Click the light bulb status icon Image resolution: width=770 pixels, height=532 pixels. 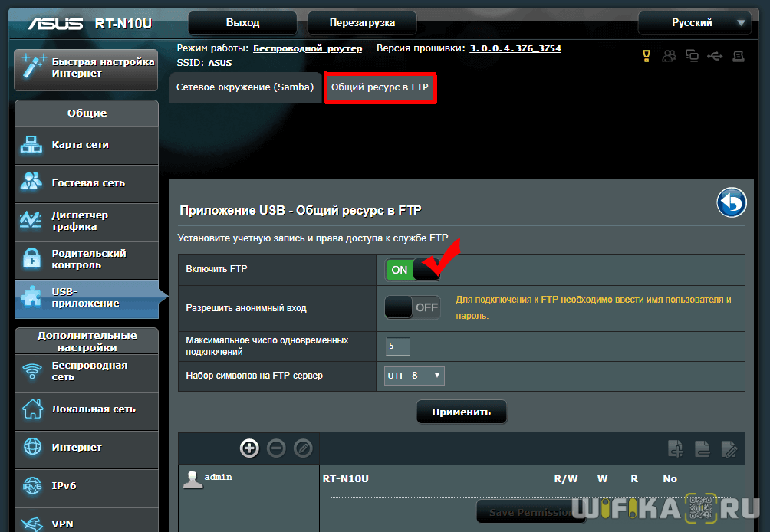(647, 56)
